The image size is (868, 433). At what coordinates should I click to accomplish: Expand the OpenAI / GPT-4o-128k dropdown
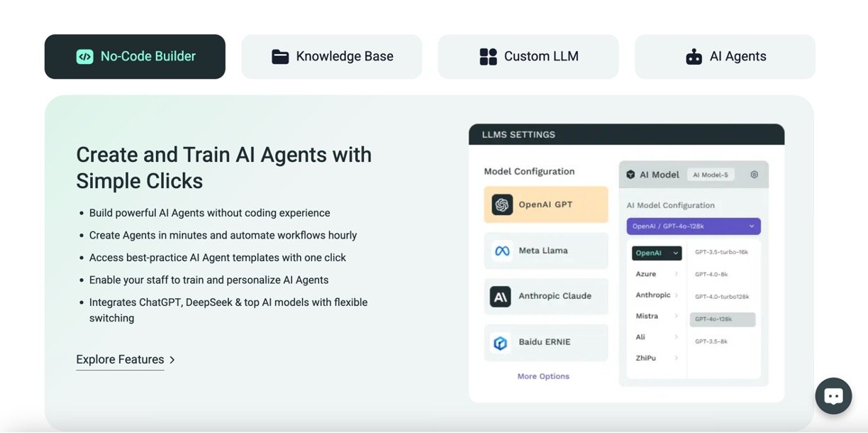[693, 226]
